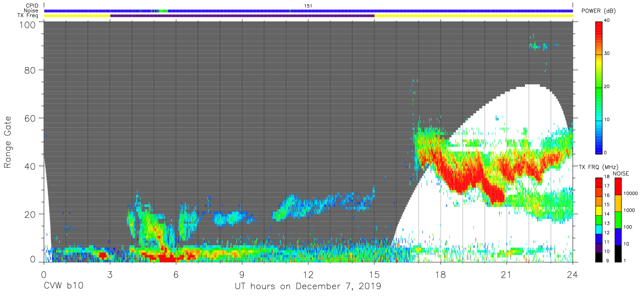Click the 1 label on NOISE legend
The image size is (644, 297).
coord(625,260)
